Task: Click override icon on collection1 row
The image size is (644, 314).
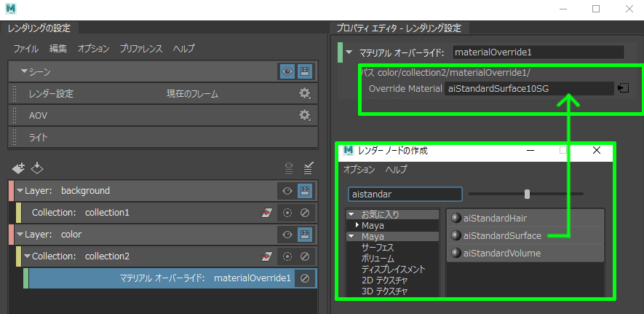Action: coord(267,213)
